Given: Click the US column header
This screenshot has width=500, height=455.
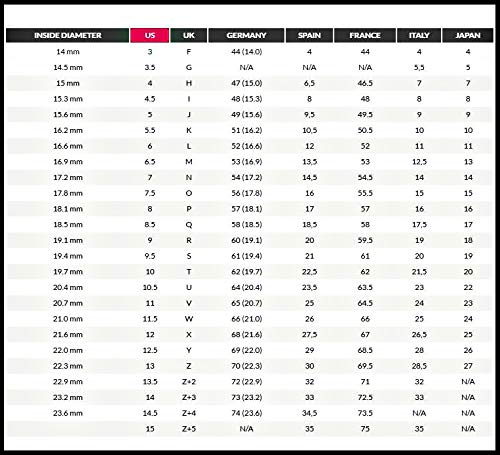Looking at the screenshot, I should point(150,35).
